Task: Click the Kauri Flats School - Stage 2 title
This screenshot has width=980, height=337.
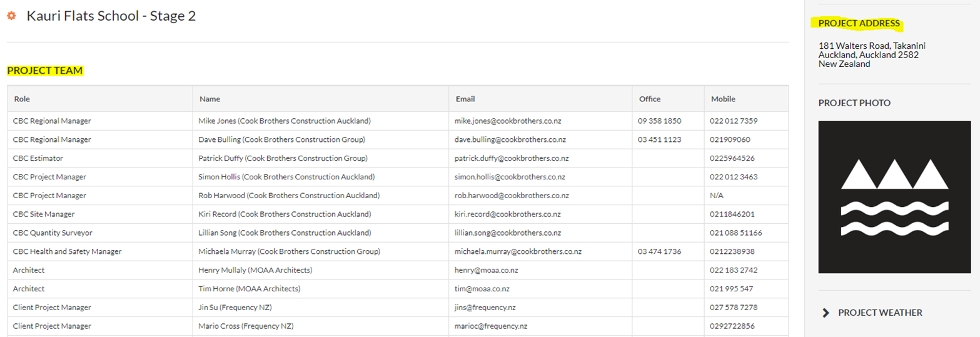Action: point(111,16)
